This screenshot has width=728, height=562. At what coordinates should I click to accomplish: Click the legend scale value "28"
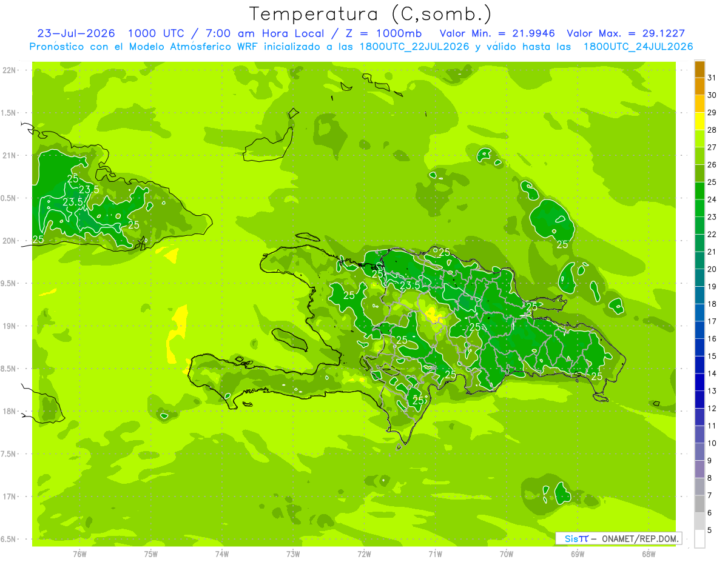tap(712, 130)
